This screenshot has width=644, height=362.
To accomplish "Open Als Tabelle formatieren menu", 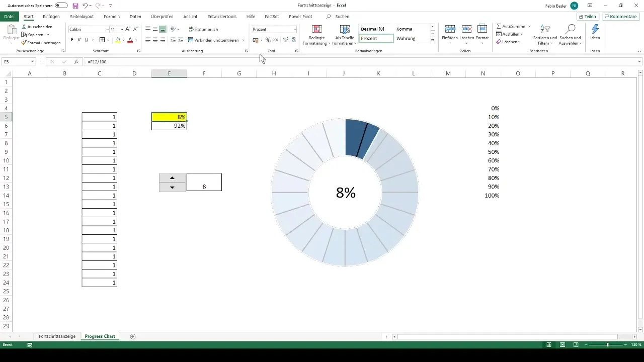I will 345,35.
